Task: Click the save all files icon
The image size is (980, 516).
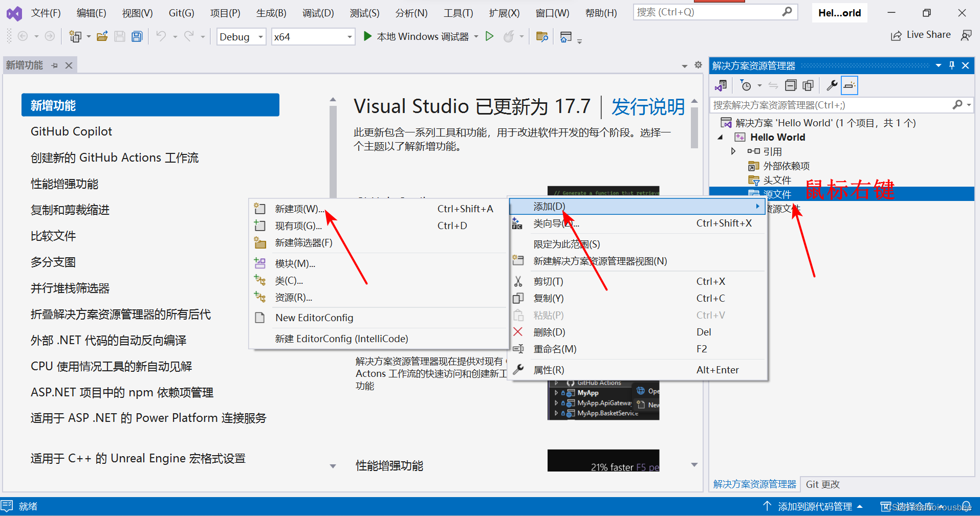Action: click(x=137, y=36)
